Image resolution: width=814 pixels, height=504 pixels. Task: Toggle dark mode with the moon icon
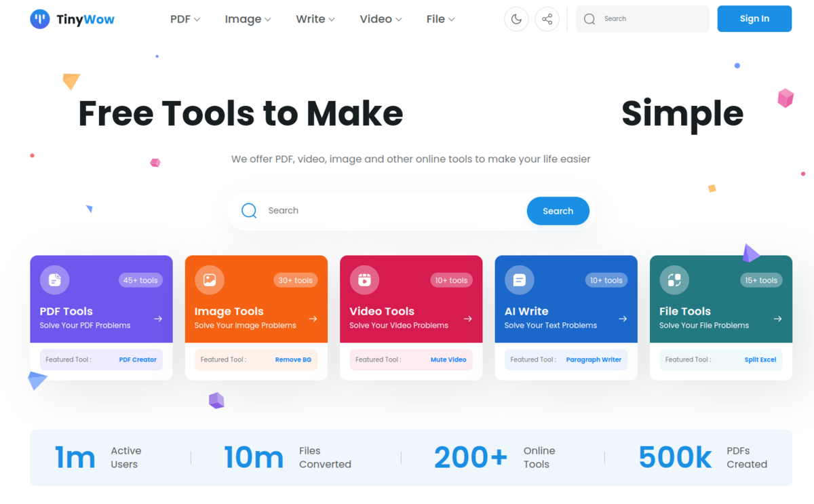tap(516, 19)
